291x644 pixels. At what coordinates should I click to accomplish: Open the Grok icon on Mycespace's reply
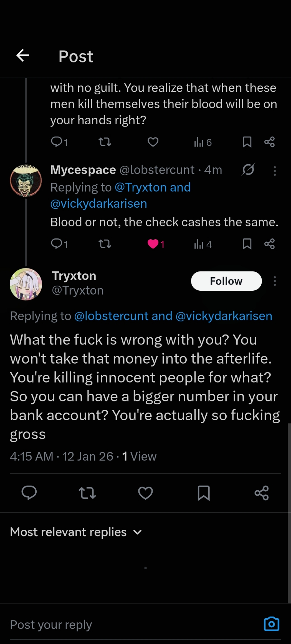click(x=248, y=169)
